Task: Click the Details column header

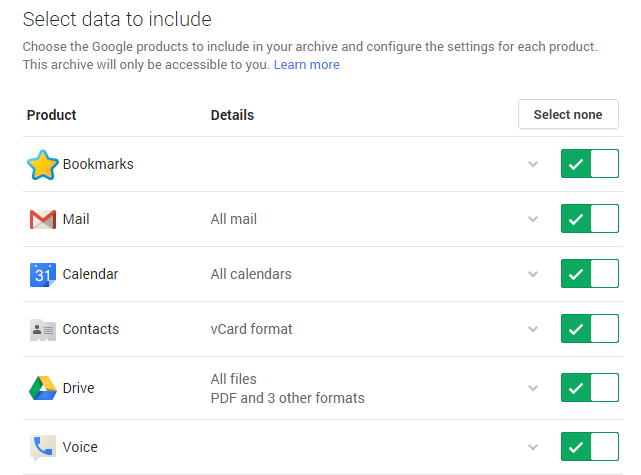Action: pos(232,115)
